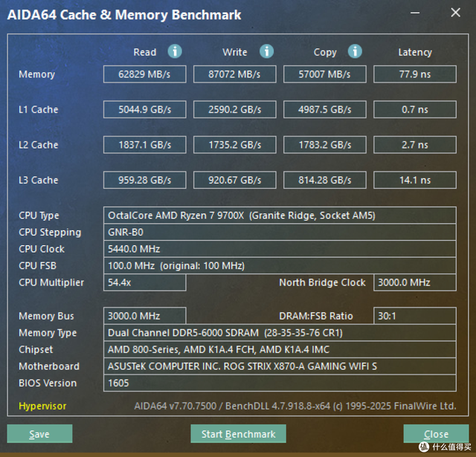Click Chipset AMD 800-Series field
Viewport: 476px width, 457px height.
[x=280, y=349]
